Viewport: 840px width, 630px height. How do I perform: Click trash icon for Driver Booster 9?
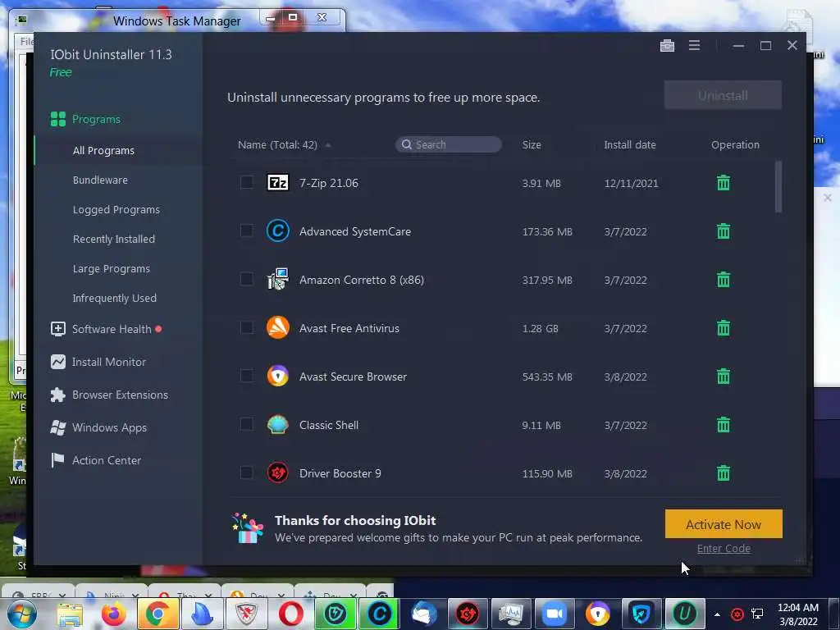coord(724,473)
